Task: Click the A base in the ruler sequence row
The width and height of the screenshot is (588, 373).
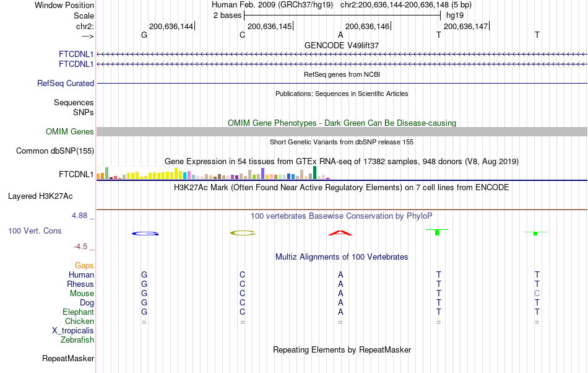Action: (x=340, y=35)
